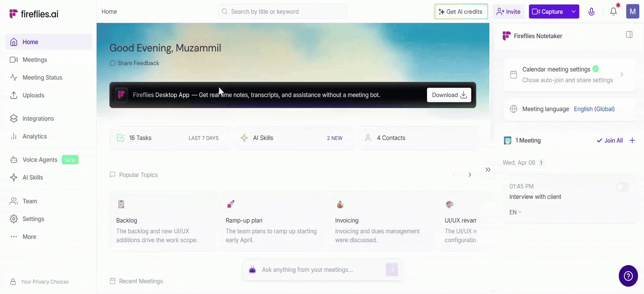644x294 pixels.
Task: Click the globe icon by Meeting language
Action: pyautogui.click(x=514, y=109)
